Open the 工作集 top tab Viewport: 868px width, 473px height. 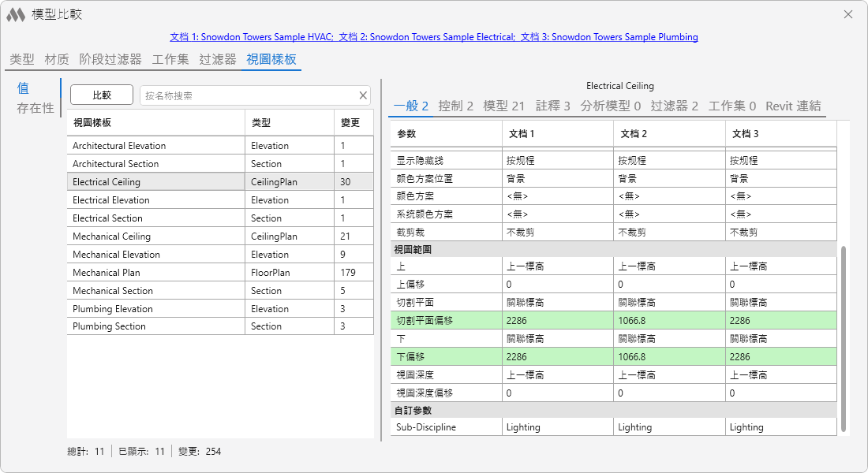tap(170, 59)
